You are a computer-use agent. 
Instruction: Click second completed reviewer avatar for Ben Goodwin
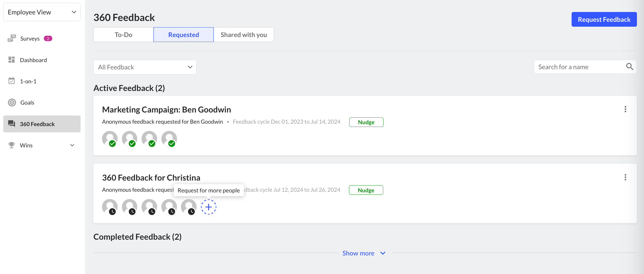pyautogui.click(x=130, y=139)
